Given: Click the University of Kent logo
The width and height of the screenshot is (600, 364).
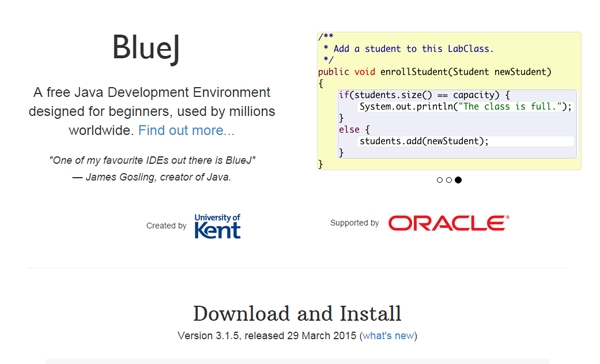Looking at the screenshot, I should point(217,226).
